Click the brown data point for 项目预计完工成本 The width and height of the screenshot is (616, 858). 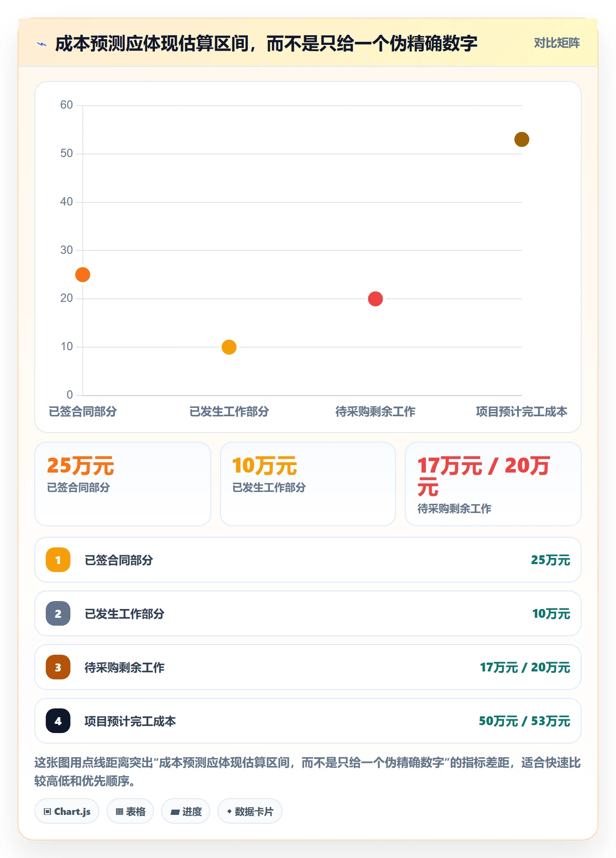(x=521, y=139)
